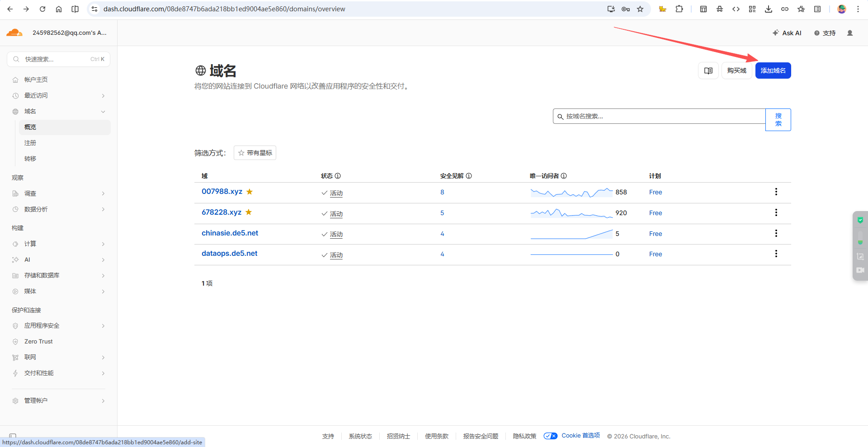Toggle the Cookie 首选项 privacy switch icon
Image resolution: width=868 pixels, height=447 pixels.
[551, 436]
